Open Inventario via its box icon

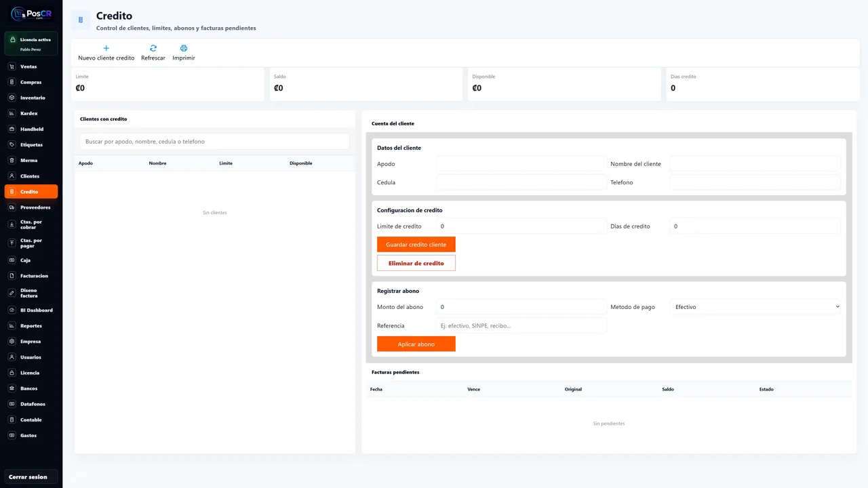pyautogui.click(x=12, y=98)
